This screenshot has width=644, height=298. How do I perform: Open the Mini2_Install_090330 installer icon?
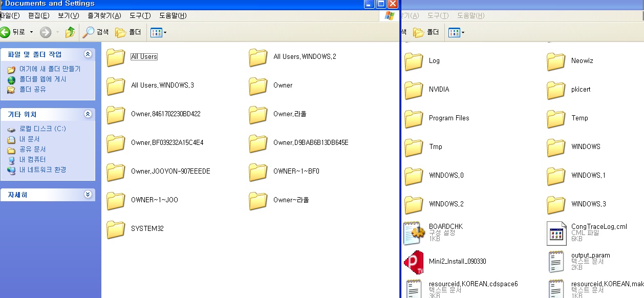pyautogui.click(x=413, y=262)
